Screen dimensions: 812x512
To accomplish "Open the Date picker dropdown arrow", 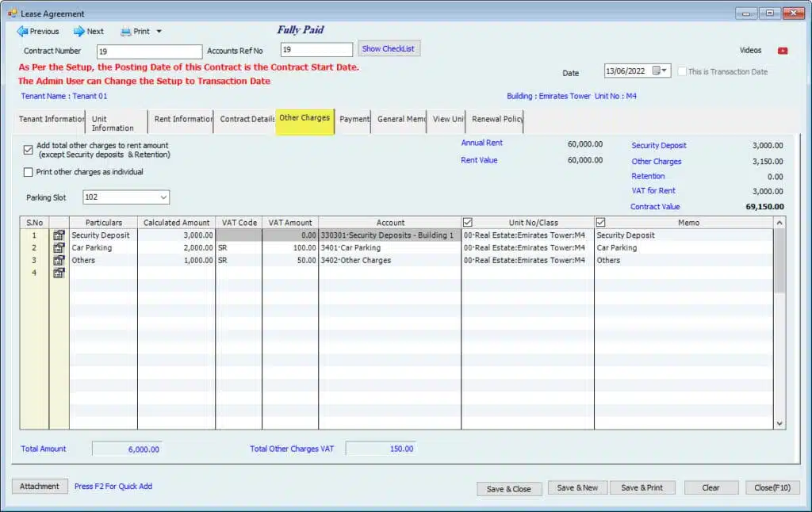I will click(665, 71).
